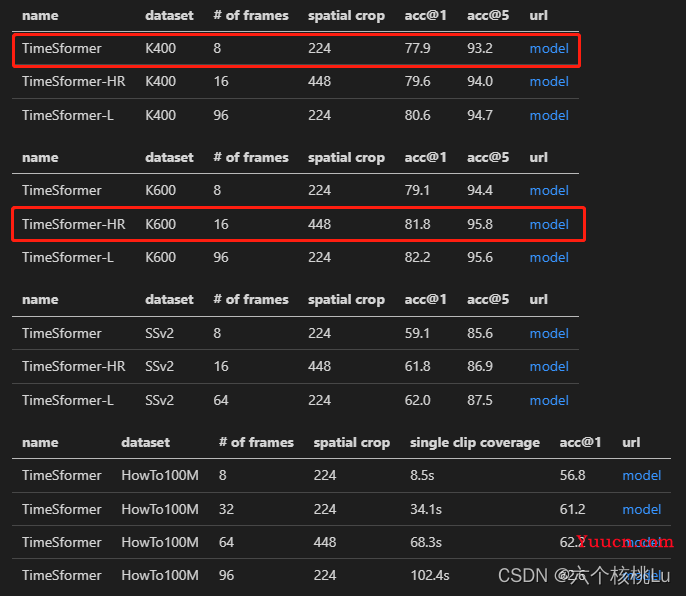Click spatial crop 448 in HowTo100M table

tap(325, 543)
